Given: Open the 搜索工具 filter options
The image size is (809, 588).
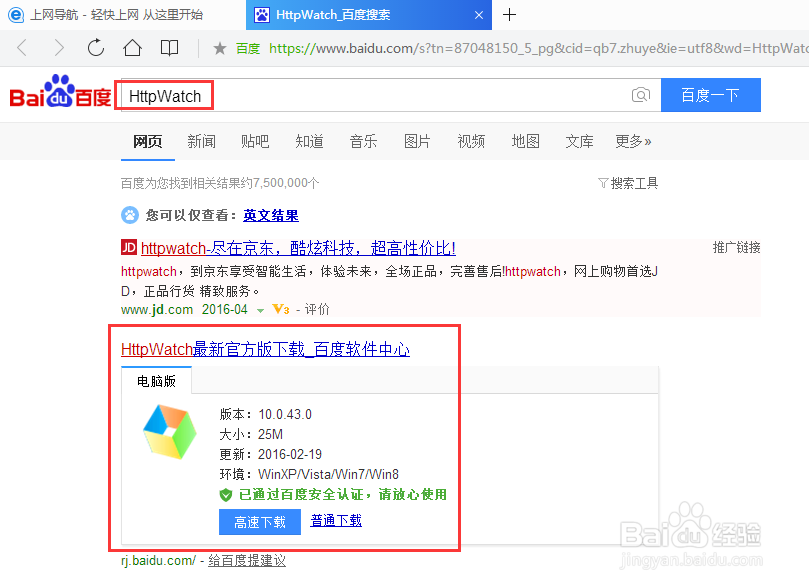Looking at the screenshot, I should pos(628,183).
